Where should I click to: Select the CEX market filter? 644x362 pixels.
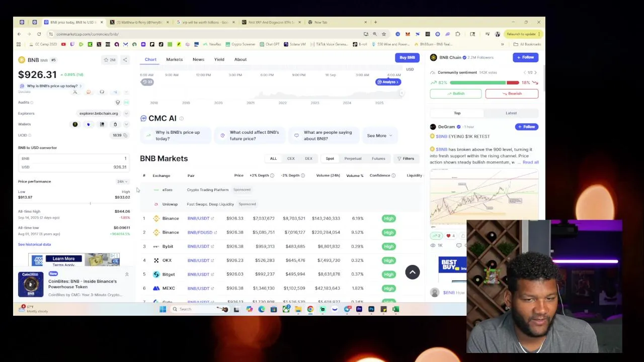point(291,159)
